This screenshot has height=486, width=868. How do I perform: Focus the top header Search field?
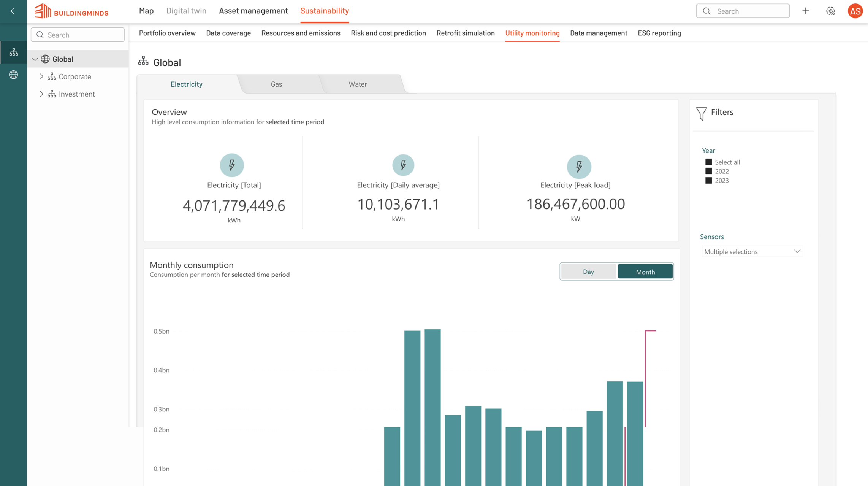coord(743,11)
